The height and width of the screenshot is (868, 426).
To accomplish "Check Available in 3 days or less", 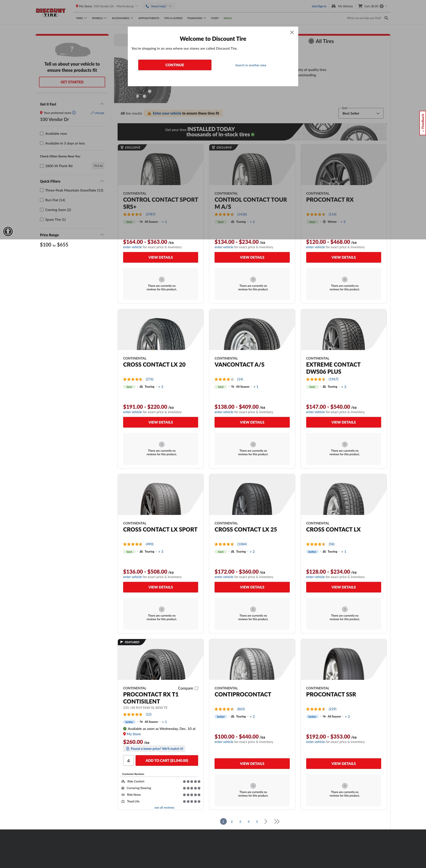I will (42, 143).
